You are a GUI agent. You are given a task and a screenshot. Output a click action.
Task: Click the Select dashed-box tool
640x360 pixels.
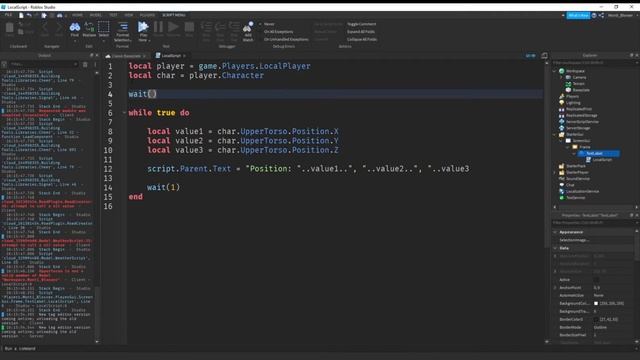point(104,27)
